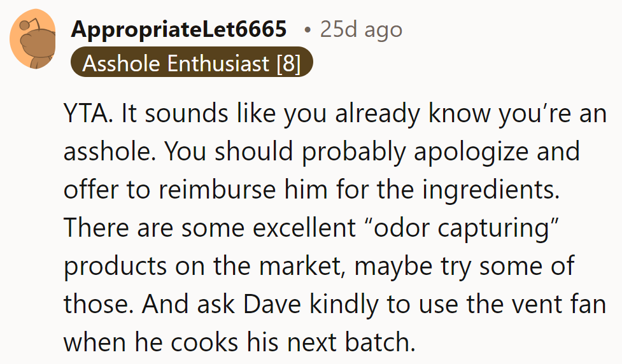The width and height of the screenshot is (622, 364).
Task: Click the [8] count in the flair
Action: pos(288,64)
